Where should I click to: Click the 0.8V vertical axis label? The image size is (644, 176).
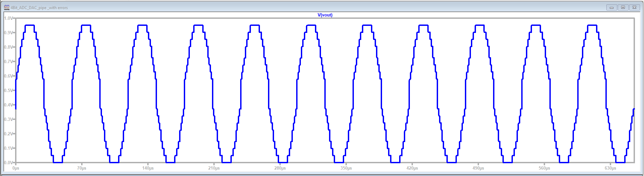[x=9, y=47]
